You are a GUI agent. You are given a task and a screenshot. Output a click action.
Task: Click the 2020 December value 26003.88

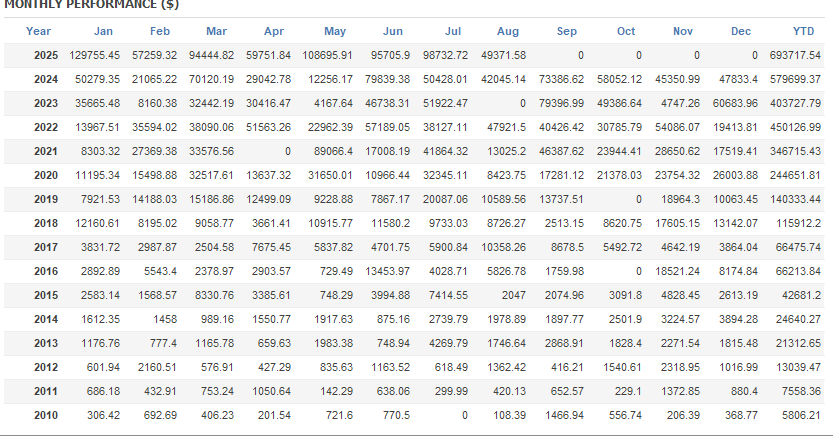735,175
